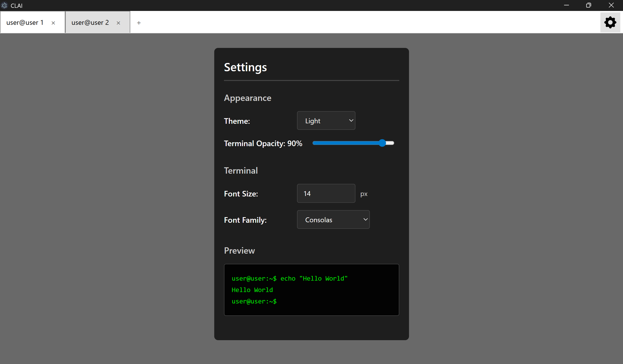
Task: Restore down the CLAI window
Action: pos(588,5)
